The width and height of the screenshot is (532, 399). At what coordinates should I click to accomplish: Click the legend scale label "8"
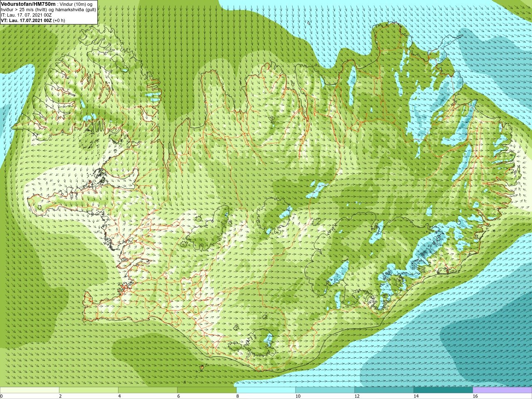point(238,396)
